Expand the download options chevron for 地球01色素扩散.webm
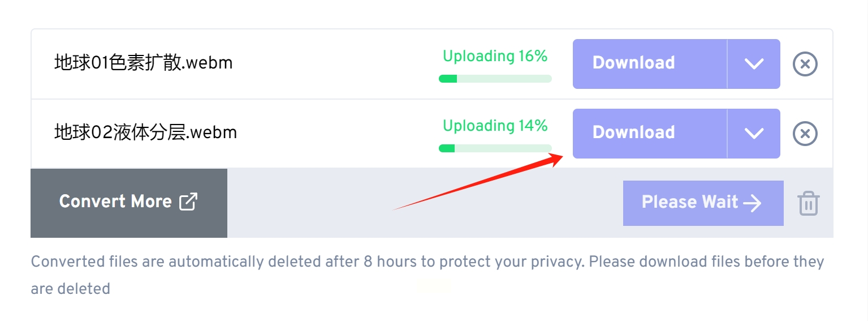The height and width of the screenshot is (321, 868). (754, 64)
